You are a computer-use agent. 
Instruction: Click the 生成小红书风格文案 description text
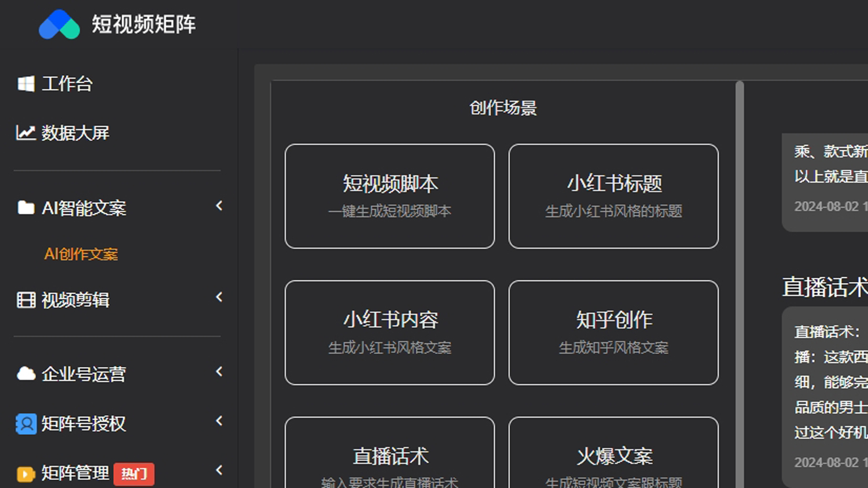[x=390, y=347]
